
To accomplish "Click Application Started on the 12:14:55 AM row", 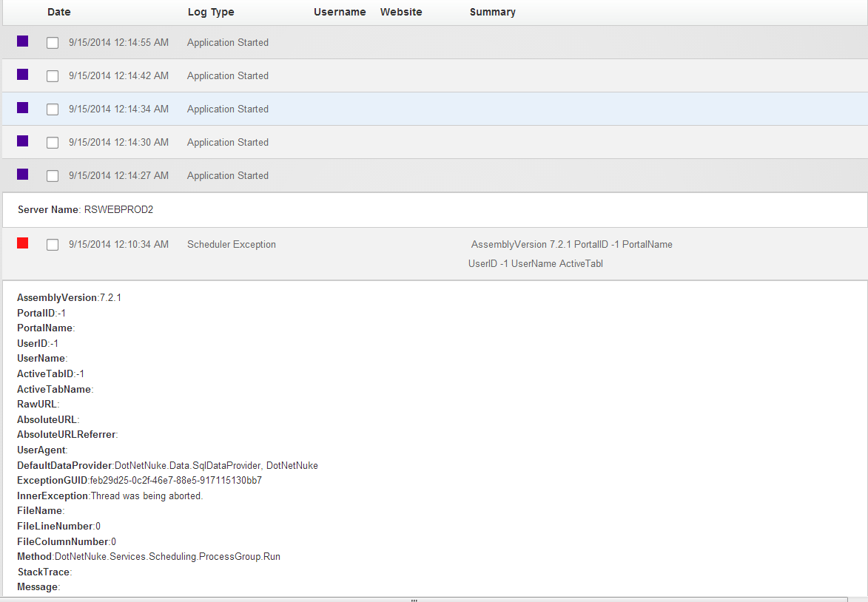I will (227, 43).
